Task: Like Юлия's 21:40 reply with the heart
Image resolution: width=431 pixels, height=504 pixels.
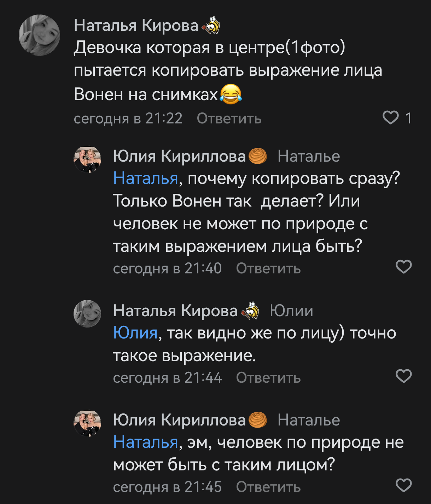Action: tap(403, 267)
